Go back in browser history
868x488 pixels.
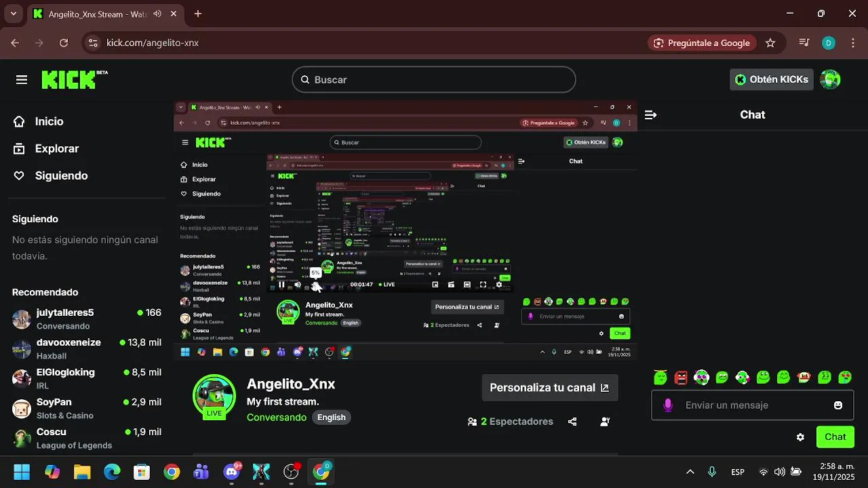[15, 43]
